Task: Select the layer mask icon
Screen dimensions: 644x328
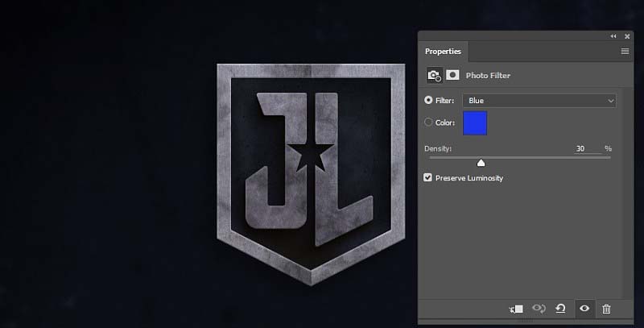Action: 452,75
